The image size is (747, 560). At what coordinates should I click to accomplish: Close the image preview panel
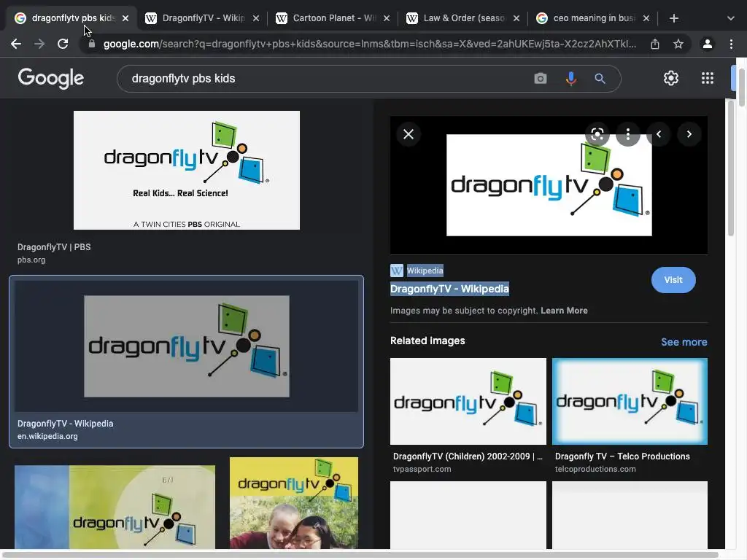[x=409, y=134]
